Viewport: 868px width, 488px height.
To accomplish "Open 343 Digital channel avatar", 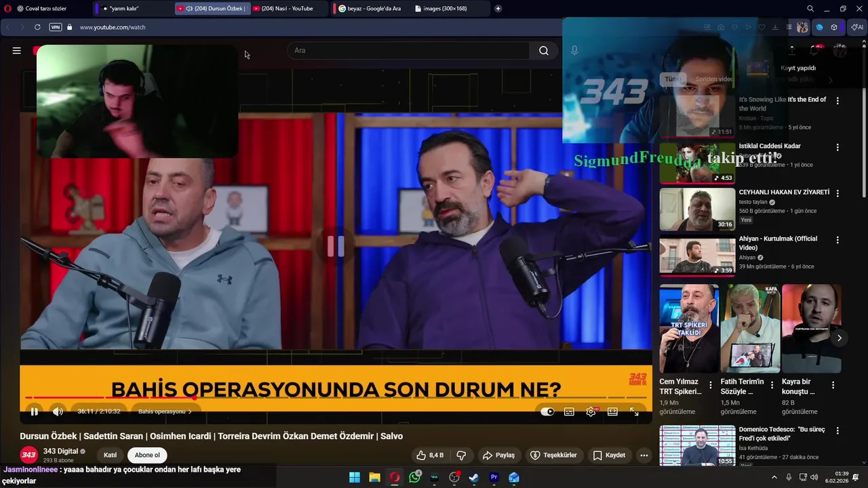I will coord(28,455).
